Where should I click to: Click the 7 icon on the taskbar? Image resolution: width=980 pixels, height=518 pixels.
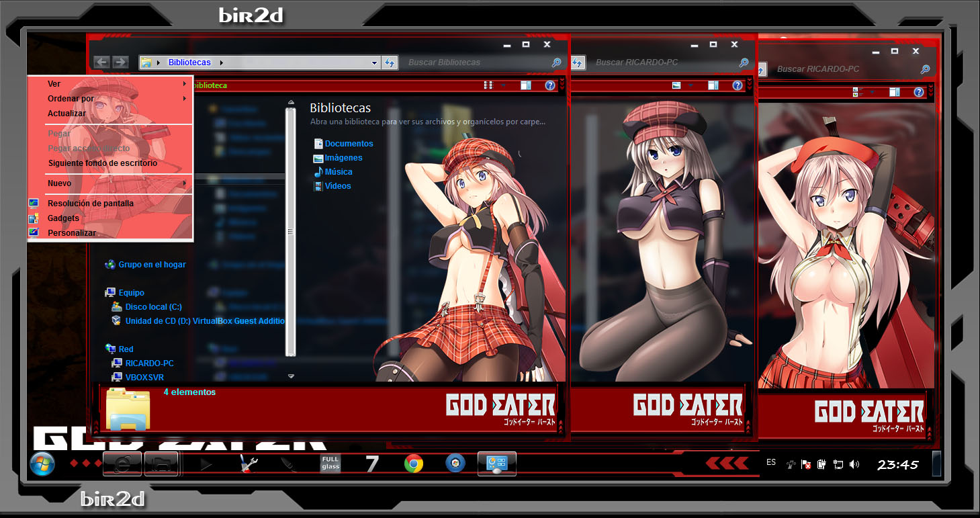[371, 464]
